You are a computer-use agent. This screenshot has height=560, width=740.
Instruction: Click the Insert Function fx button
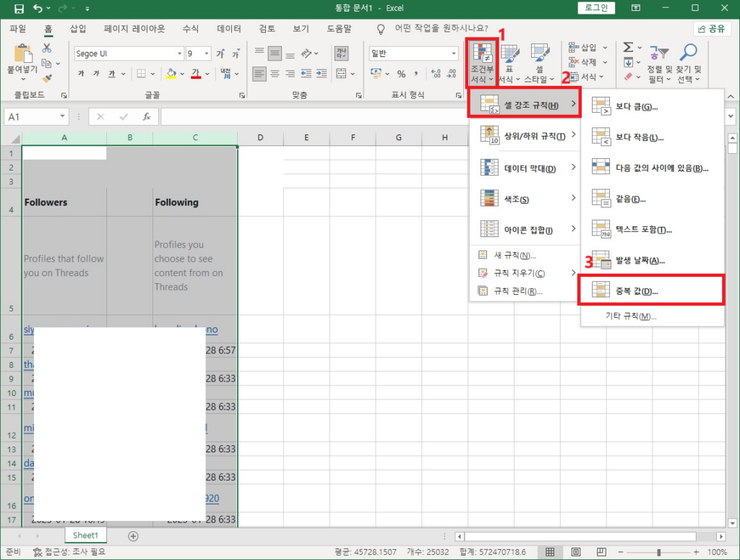pyautogui.click(x=147, y=116)
